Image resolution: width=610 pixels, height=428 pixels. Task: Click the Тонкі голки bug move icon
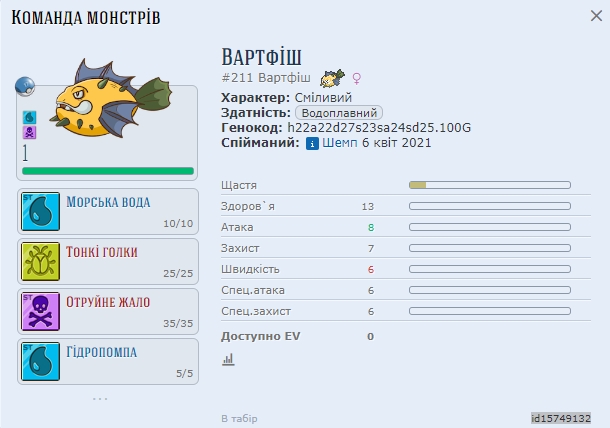point(40,261)
